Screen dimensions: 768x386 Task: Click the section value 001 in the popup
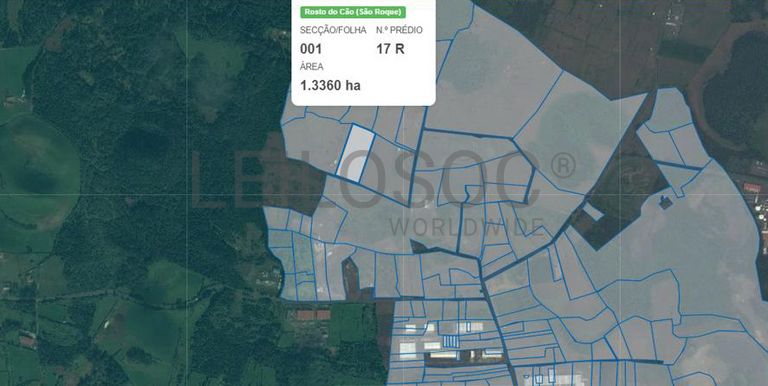(x=311, y=49)
